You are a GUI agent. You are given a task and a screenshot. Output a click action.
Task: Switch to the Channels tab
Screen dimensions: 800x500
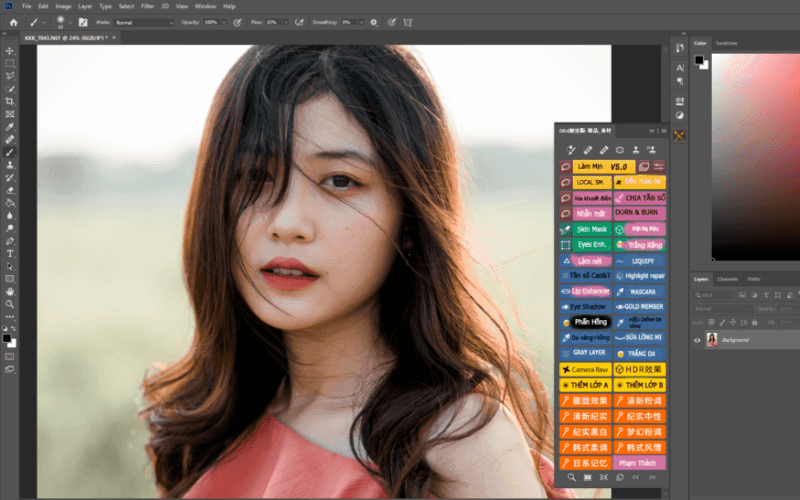pyautogui.click(x=728, y=279)
